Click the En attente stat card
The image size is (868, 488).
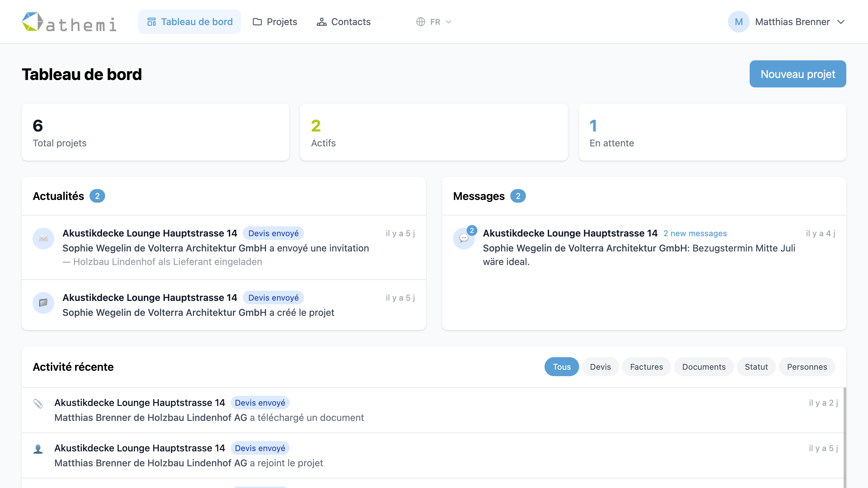click(x=712, y=132)
